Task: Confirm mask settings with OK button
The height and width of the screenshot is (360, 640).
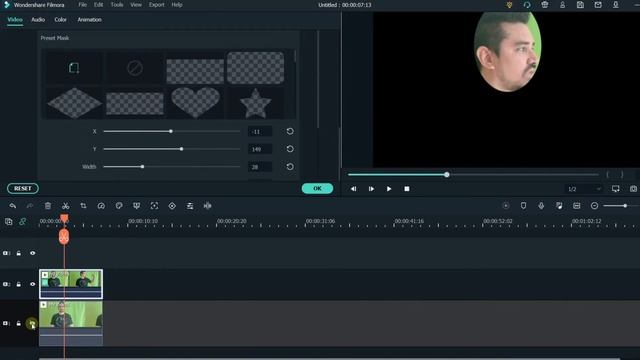Action: pyautogui.click(x=317, y=188)
